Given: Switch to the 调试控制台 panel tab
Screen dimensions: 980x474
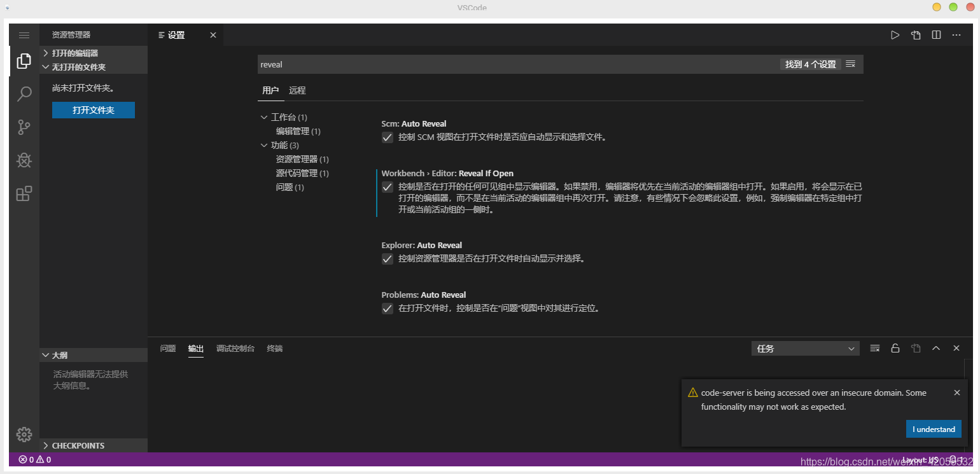Looking at the screenshot, I should (x=235, y=349).
